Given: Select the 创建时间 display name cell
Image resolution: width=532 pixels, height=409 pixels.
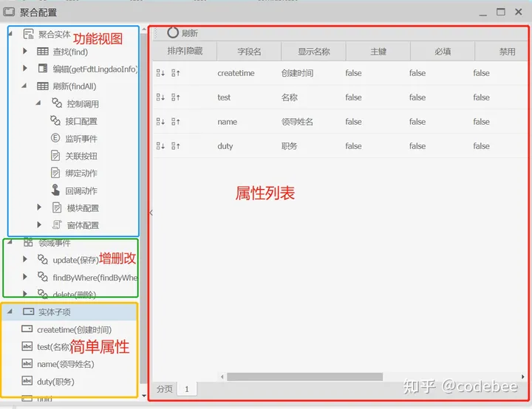Looking at the screenshot, I should coord(297,73).
